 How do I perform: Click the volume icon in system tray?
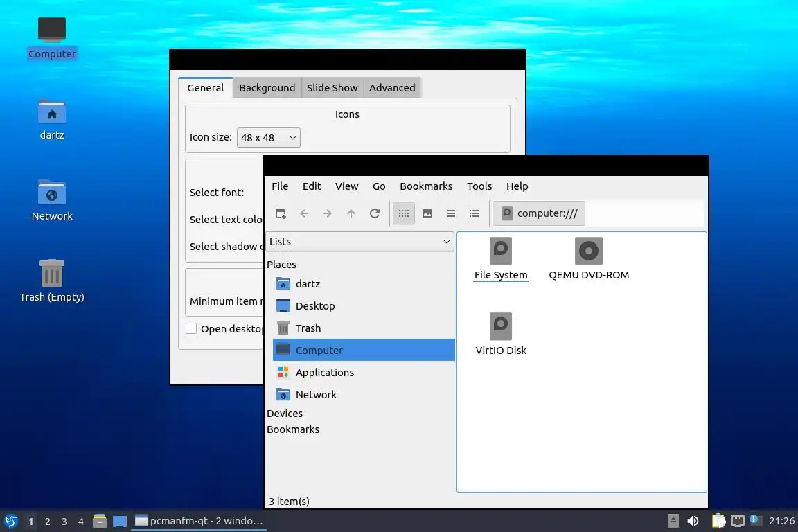693,521
